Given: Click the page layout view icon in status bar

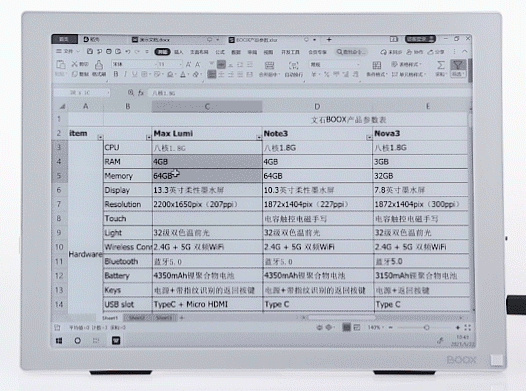Looking at the screenshot, I should [357, 327].
